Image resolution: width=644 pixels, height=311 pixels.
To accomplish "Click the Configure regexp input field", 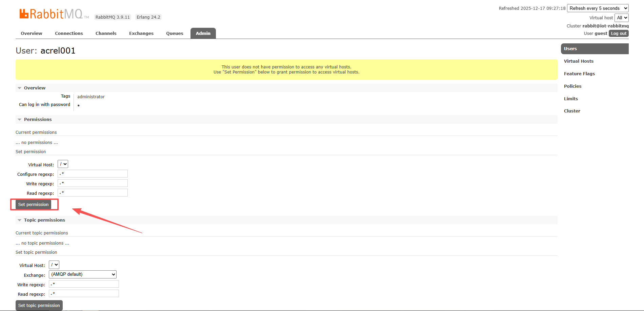I will click(x=93, y=174).
